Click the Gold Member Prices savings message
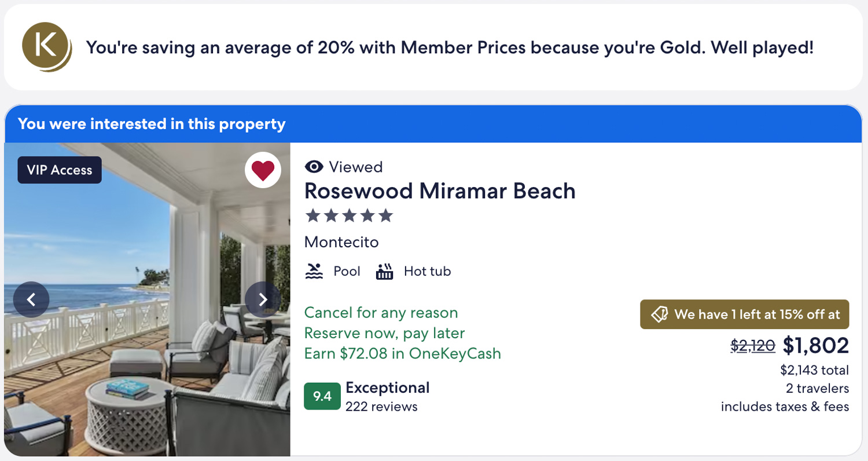The image size is (868, 461). 450,47
